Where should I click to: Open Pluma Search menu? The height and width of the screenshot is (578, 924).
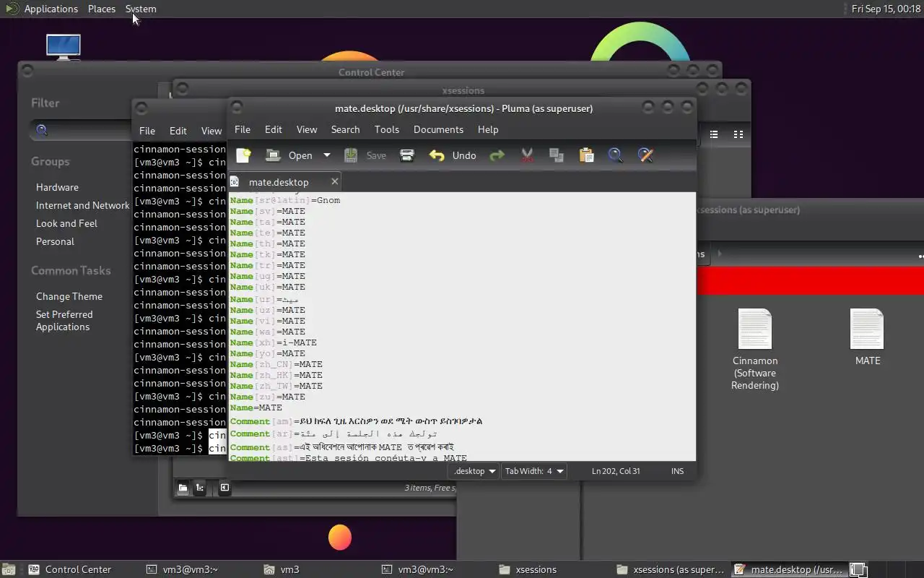pos(345,129)
